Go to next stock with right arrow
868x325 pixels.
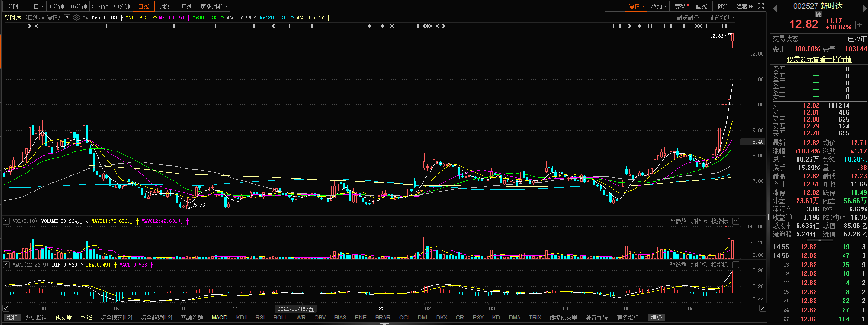(x=864, y=8)
